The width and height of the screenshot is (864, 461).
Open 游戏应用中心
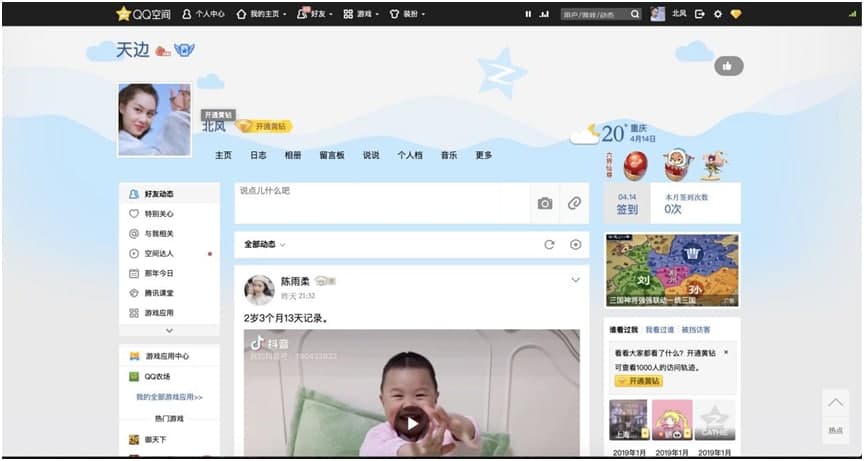coord(169,356)
